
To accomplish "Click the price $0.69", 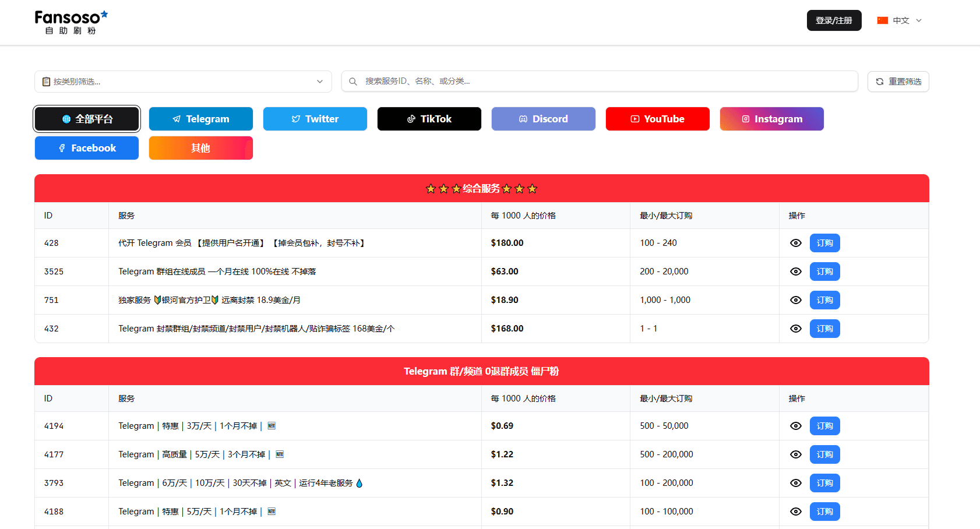I will click(502, 426).
